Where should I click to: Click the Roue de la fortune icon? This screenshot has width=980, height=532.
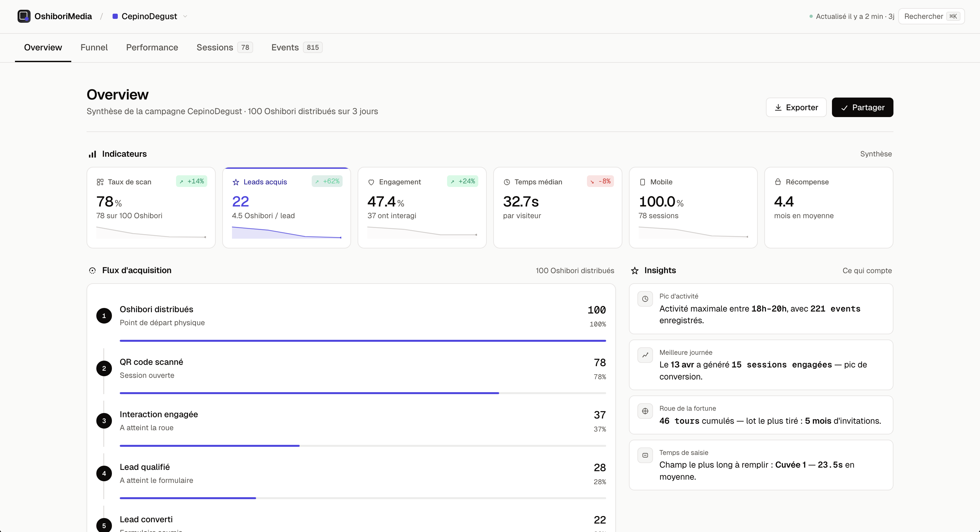[x=645, y=411]
